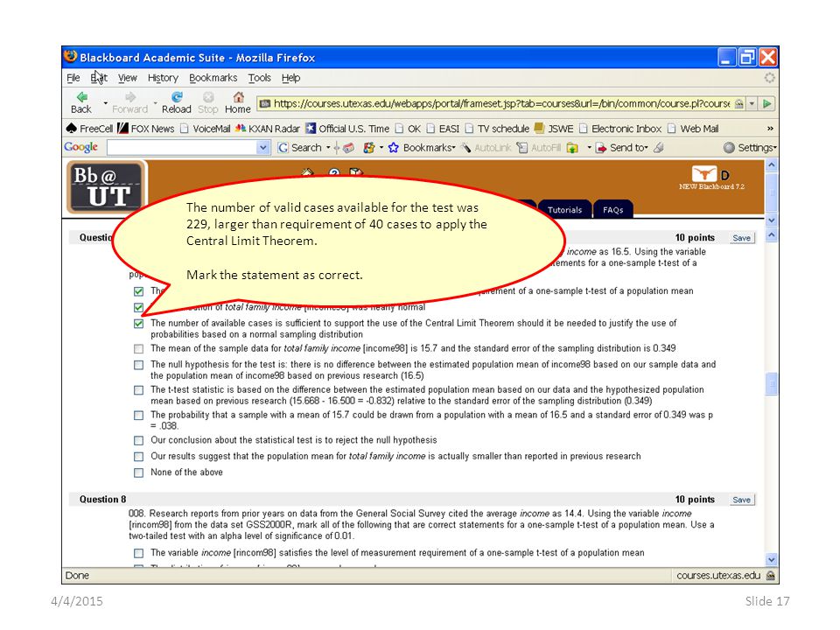The height and width of the screenshot is (630, 840).
Task: Check the smaller than previous research statement
Action: click(139, 457)
